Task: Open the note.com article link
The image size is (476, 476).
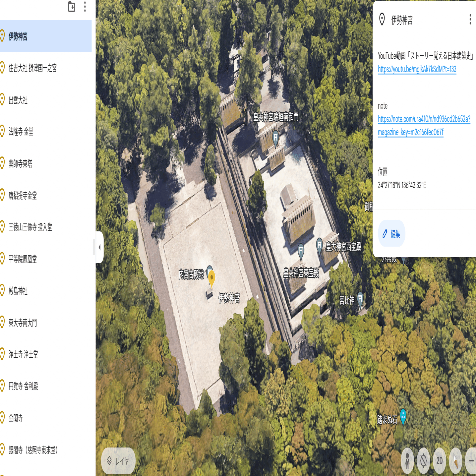Action: 424,126
